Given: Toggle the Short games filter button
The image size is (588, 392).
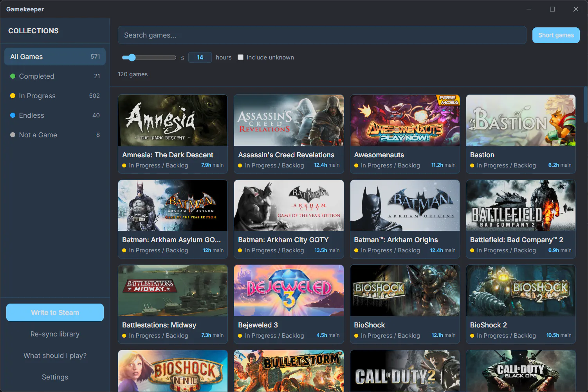Looking at the screenshot, I should click(x=556, y=35).
